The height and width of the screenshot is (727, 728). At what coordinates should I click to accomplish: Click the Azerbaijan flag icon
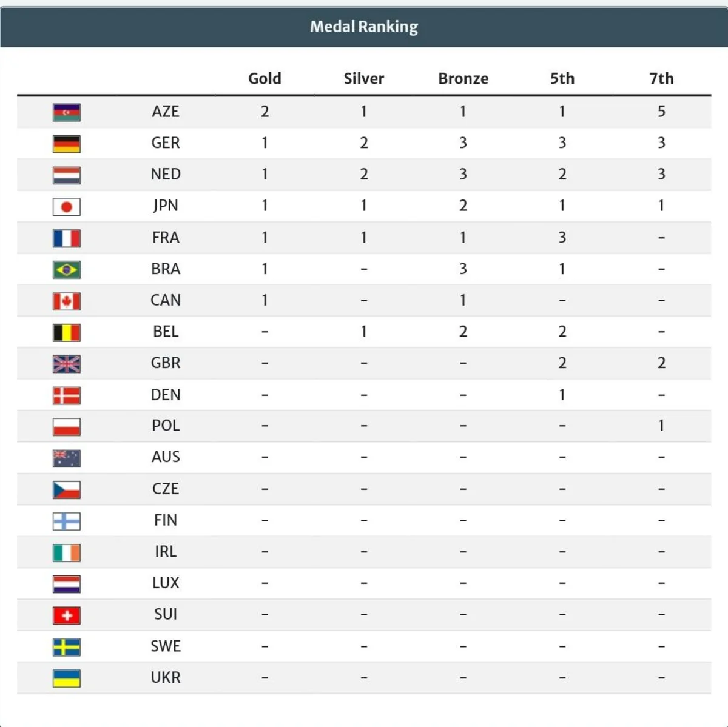coord(67,112)
